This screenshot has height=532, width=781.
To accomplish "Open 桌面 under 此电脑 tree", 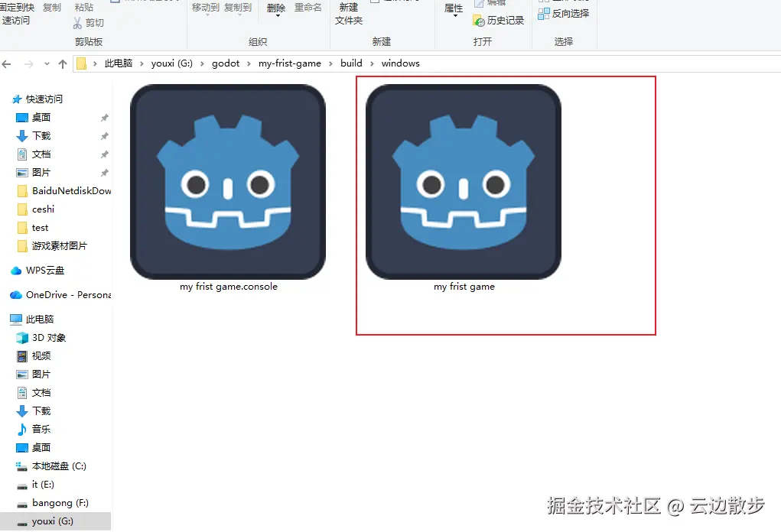I will coord(34,447).
